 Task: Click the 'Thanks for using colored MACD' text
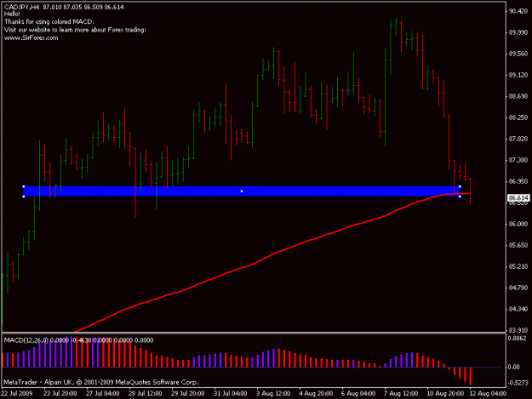point(49,22)
